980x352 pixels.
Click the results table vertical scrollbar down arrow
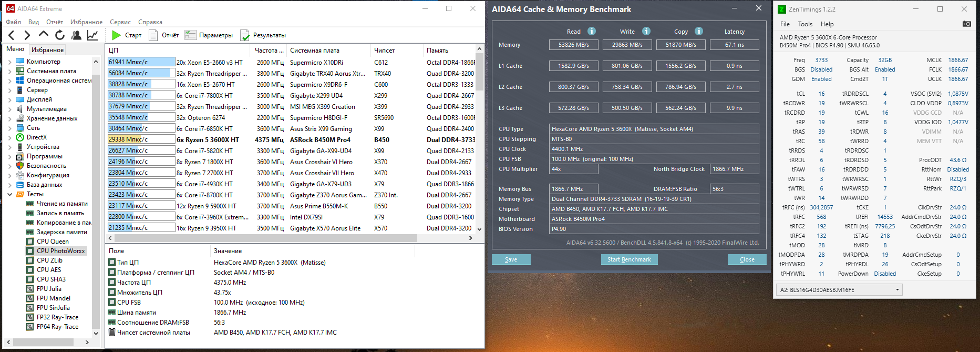coord(479,229)
